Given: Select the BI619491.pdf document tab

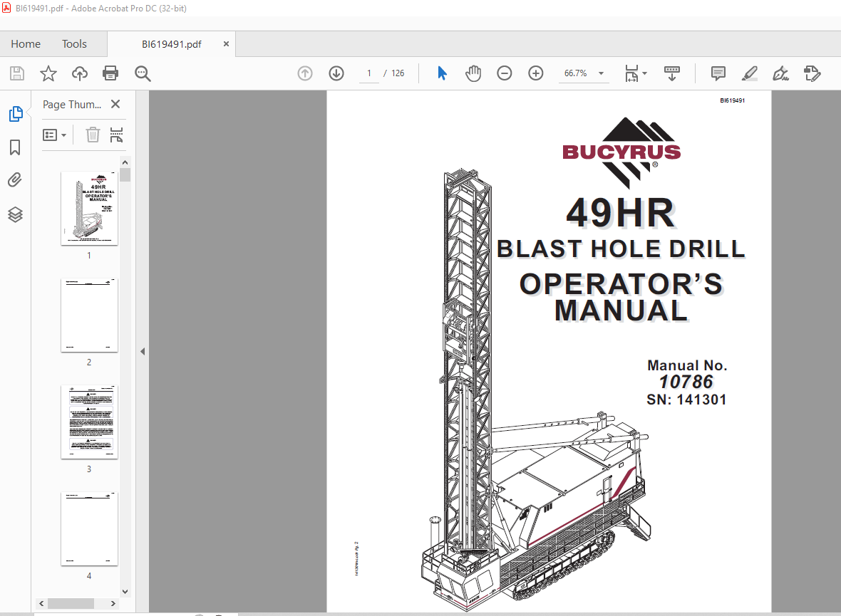Looking at the screenshot, I should [172, 44].
